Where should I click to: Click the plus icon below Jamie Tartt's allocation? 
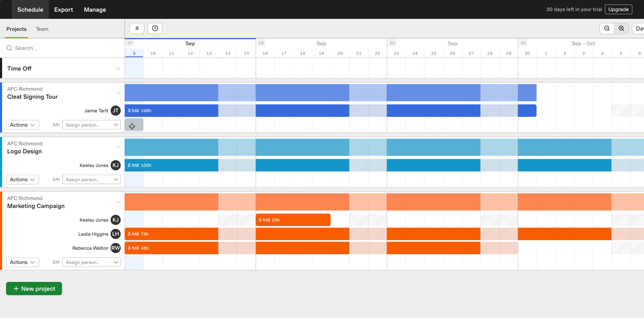point(132,125)
